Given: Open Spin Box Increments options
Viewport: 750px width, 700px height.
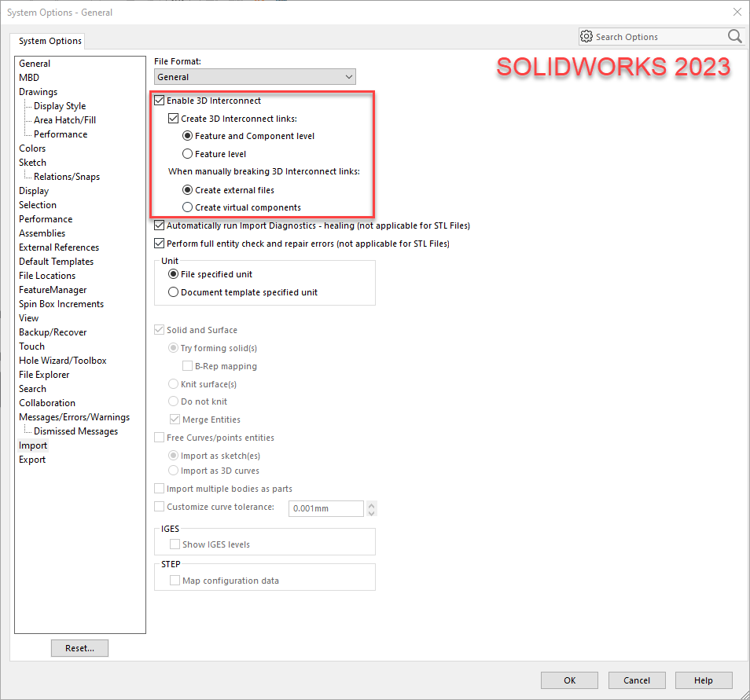Looking at the screenshot, I should click(61, 304).
